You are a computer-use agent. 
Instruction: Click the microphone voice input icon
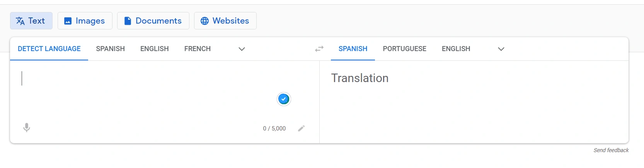click(27, 127)
